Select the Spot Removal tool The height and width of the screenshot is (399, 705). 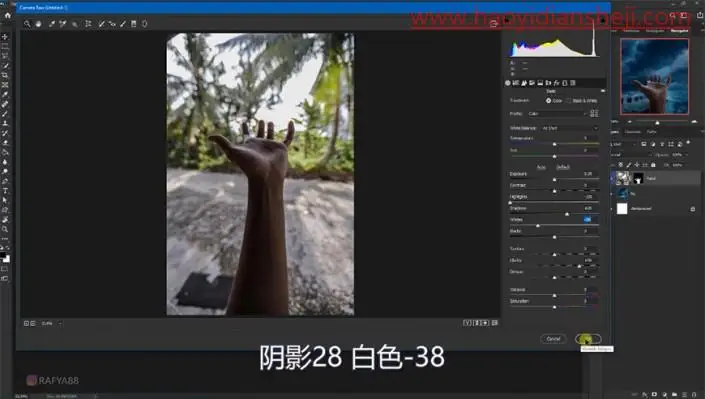click(x=102, y=24)
